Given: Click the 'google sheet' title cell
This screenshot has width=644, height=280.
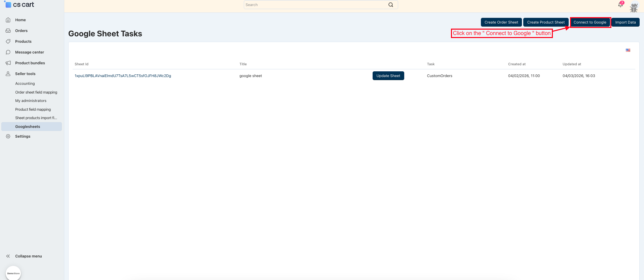Looking at the screenshot, I should tap(251, 76).
